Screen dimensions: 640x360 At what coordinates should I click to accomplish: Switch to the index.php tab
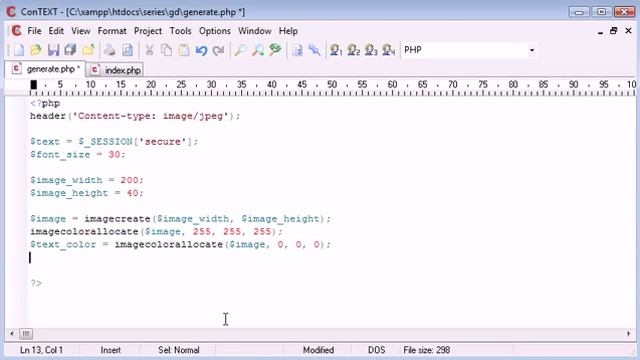coord(116,70)
